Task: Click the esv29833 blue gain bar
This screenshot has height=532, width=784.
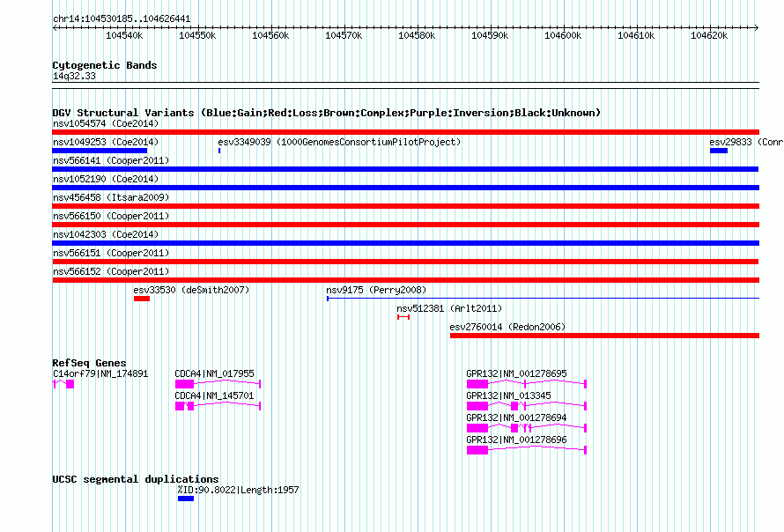Action: pos(719,151)
